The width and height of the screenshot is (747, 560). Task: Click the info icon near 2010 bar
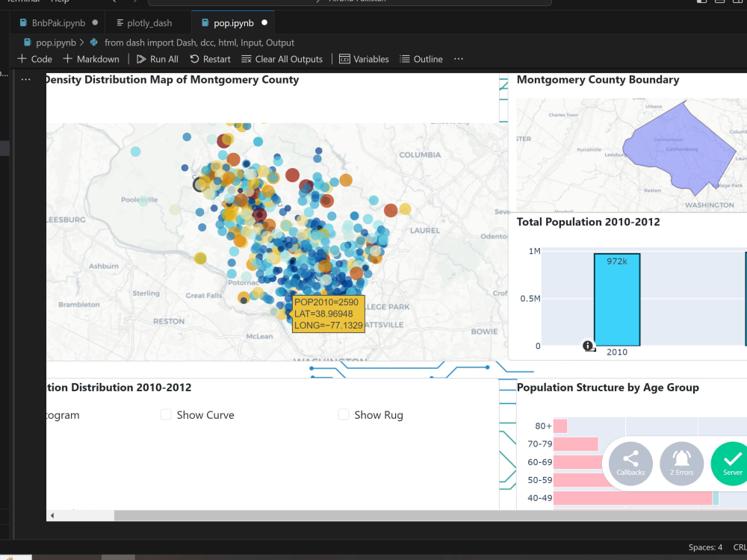tap(589, 346)
